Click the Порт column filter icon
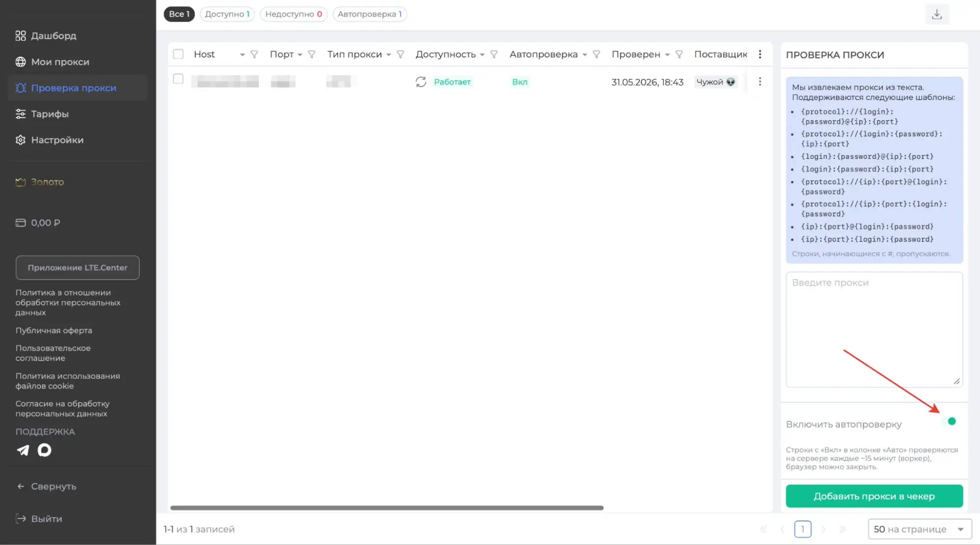The width and height of the screenshot is (980, 545). (311, 54)
